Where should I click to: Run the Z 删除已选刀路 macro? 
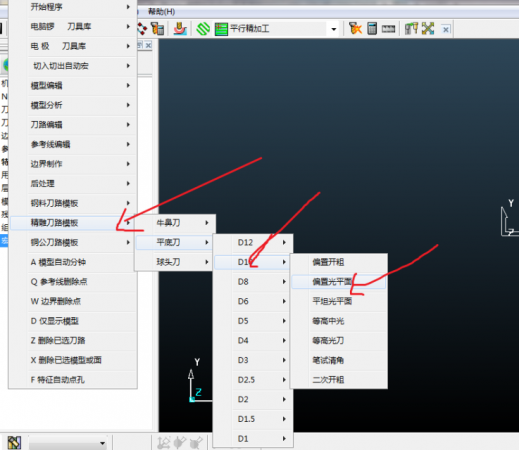[x=73, y=340]
